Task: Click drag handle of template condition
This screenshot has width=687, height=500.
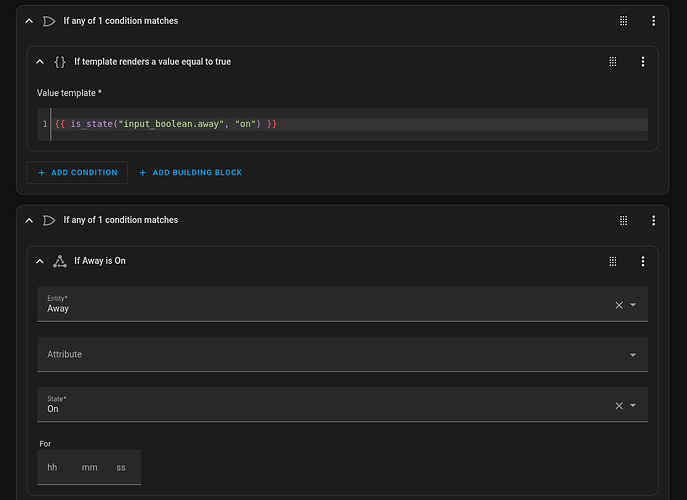Action: point(612,62)
